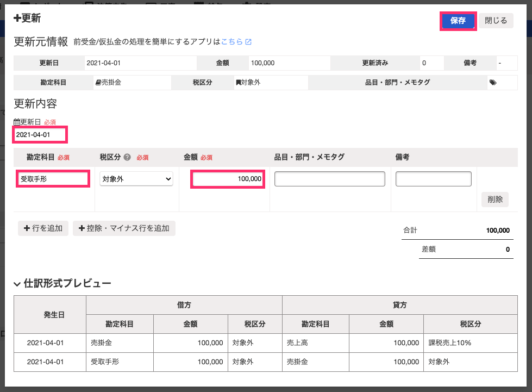Image resolution: width=532 pixels, height=392 pixels.
Task: Click the help icon beside 税区分
Action: coord(127,157)
